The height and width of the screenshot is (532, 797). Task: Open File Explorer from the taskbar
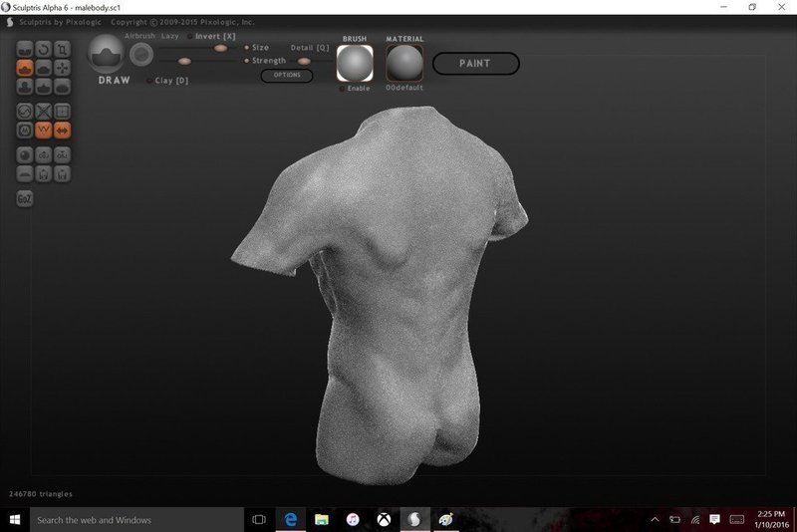[x=322, y=519]
